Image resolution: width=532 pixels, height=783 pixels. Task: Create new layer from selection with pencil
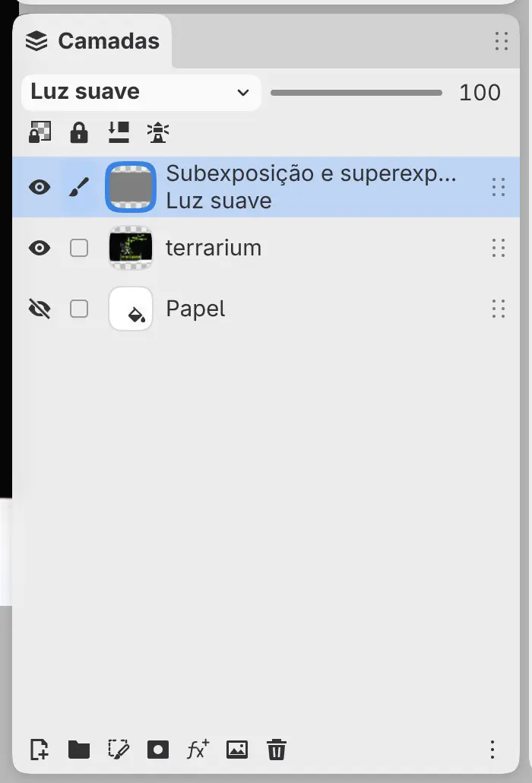point(119,750)
